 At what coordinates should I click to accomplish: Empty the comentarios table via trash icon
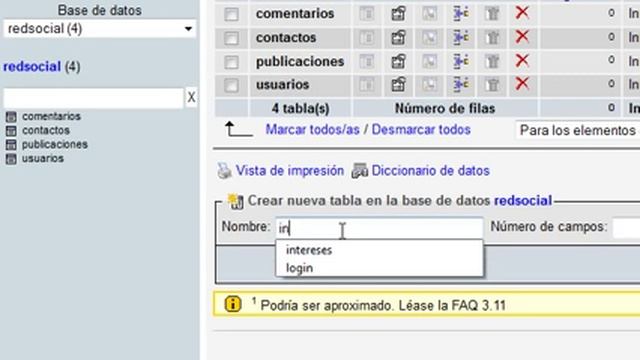tap(492, 13)
